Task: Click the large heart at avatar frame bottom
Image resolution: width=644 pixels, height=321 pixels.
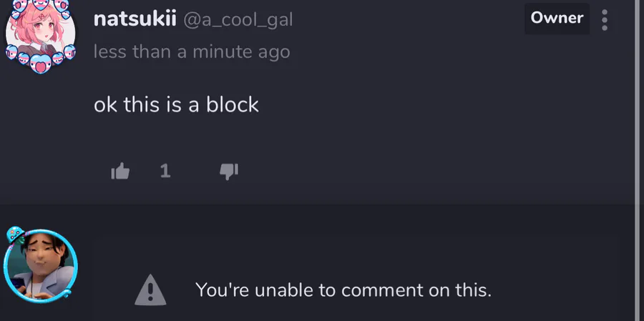Action: (40, 64)
